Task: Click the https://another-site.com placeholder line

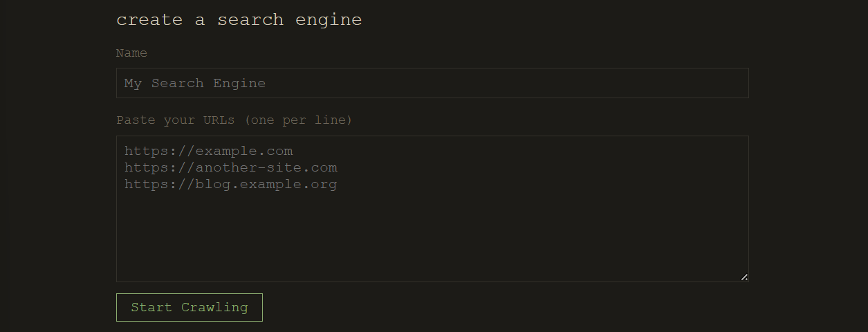Action: 230,167
